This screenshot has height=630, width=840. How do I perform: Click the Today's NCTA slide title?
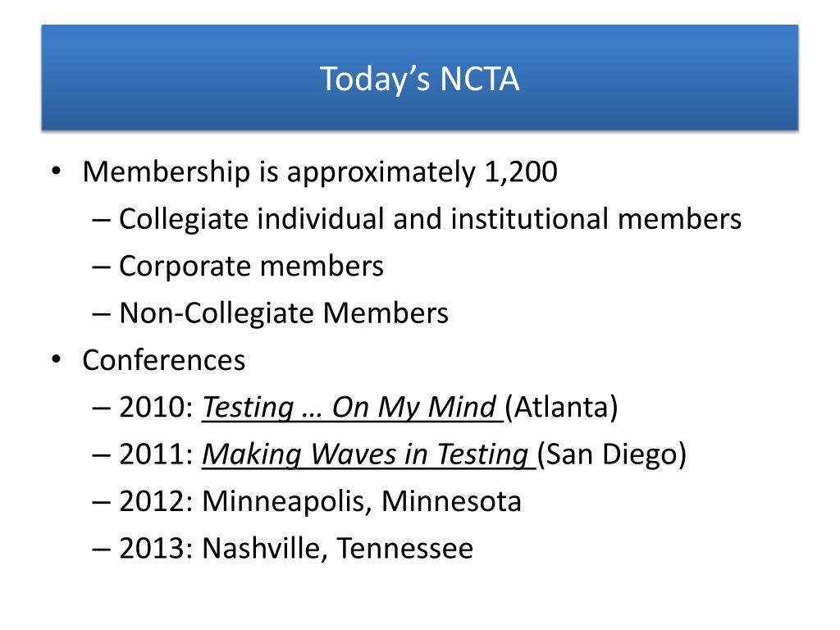419,80
